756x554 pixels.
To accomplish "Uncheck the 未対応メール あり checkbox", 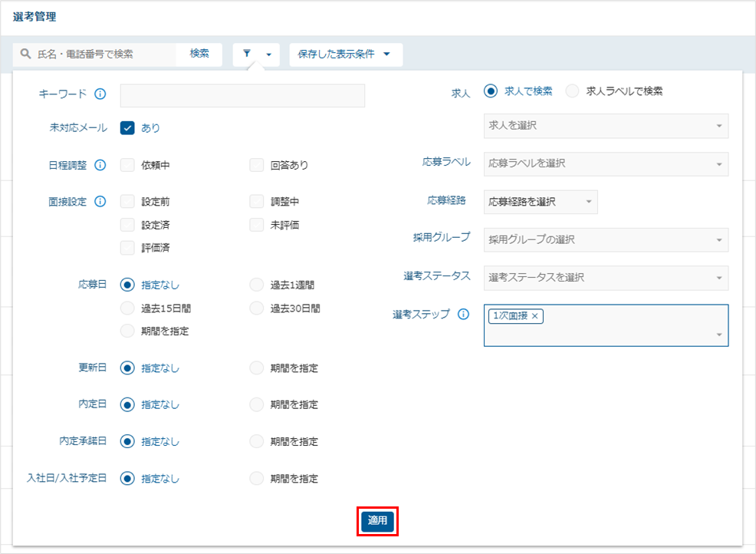I will [127, 128].
